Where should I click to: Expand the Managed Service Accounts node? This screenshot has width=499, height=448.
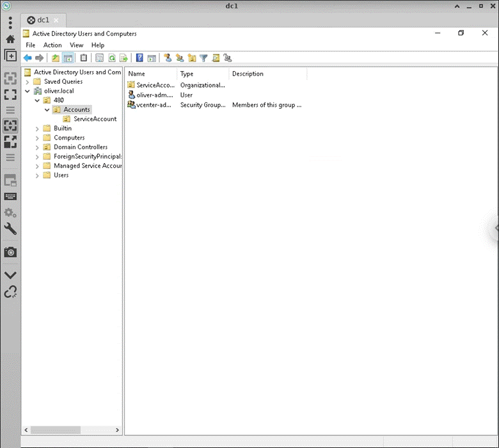click(37, 166)
